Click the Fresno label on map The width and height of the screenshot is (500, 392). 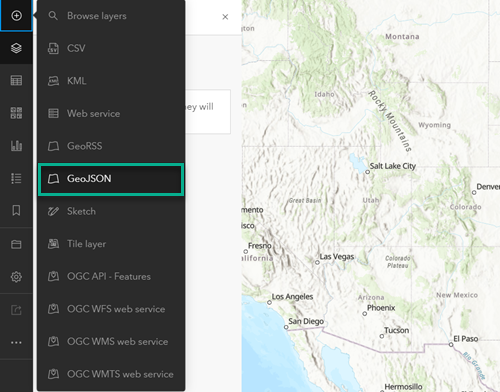click(x=260, y=246)
